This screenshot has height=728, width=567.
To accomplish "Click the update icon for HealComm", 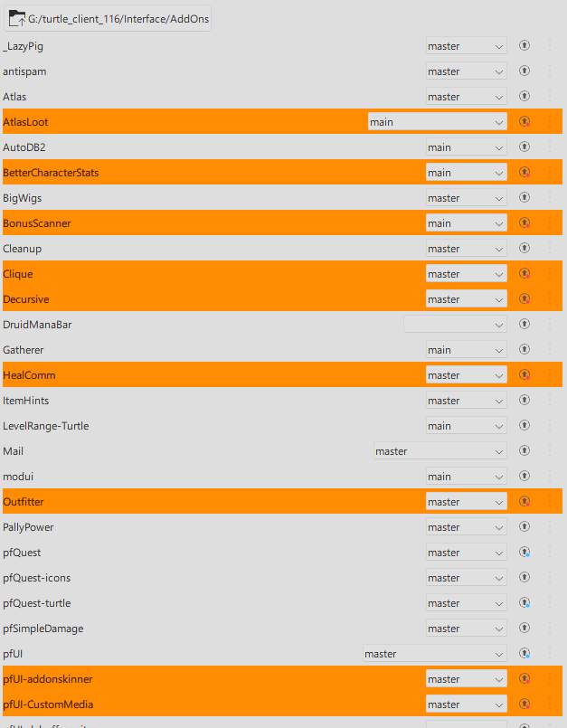I will [x=524, y=374].
